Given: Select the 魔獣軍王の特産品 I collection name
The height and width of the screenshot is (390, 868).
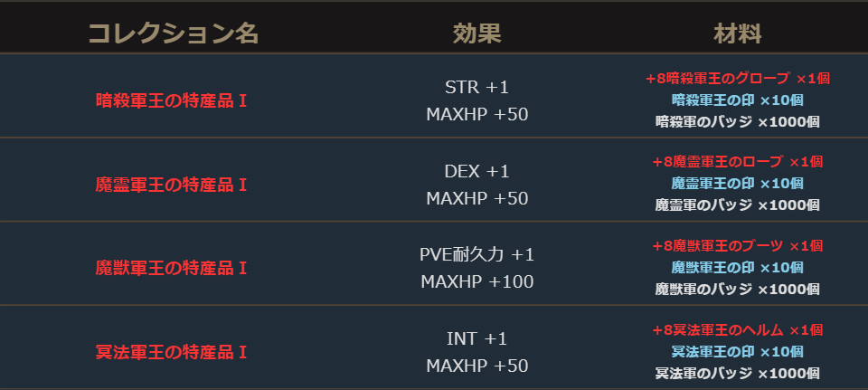Looking at the screenshot, I should (x=172, y=269).
